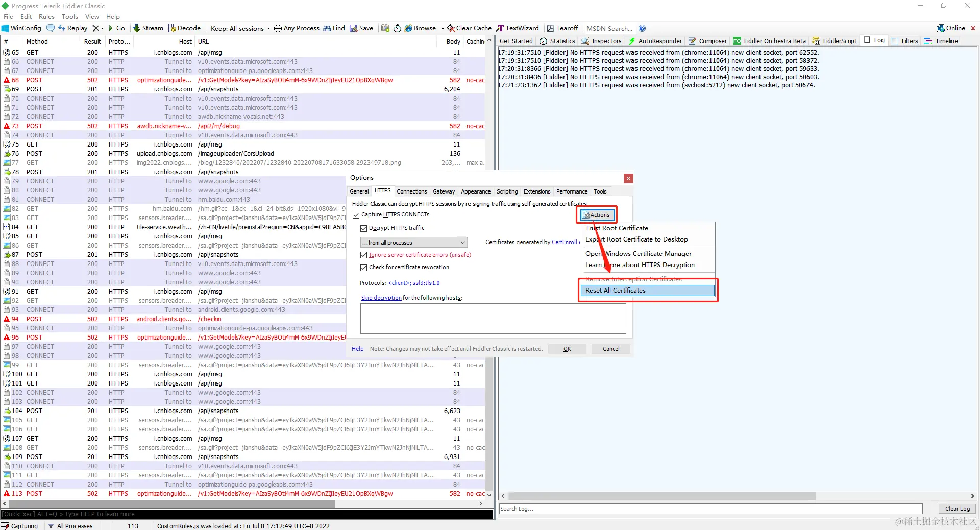Close the toolbar with red X
980x530 pixels.
pyautogui.click(x=973, y=28)
